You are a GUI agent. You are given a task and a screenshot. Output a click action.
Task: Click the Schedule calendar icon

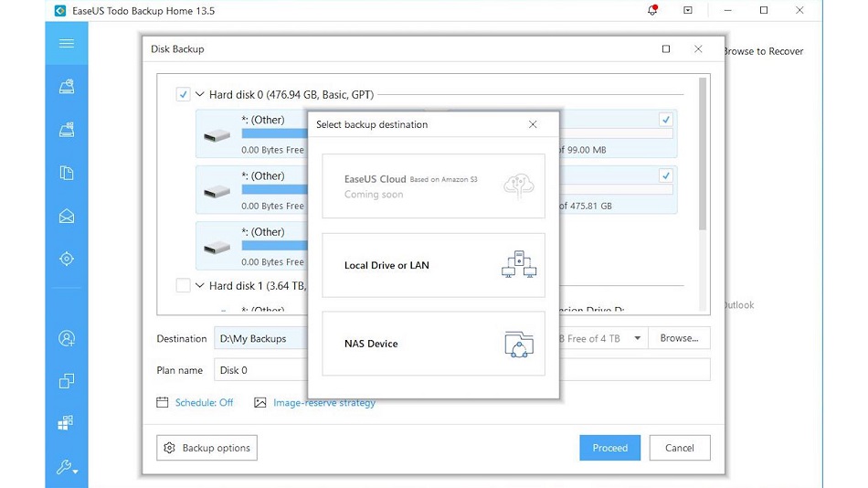(163, 402)
